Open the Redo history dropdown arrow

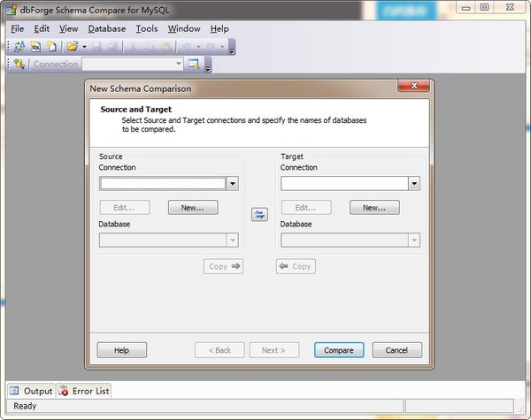[222, 47]
